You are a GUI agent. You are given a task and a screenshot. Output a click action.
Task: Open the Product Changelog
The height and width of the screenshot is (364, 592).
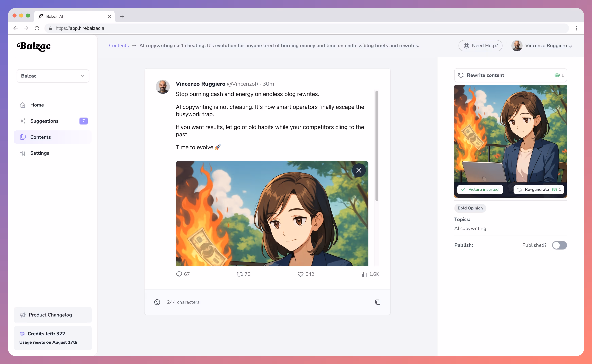tap(53, 315)
